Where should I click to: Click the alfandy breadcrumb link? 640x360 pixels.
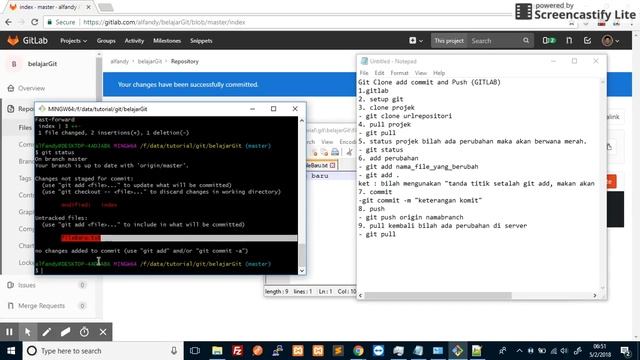point(119,61)
